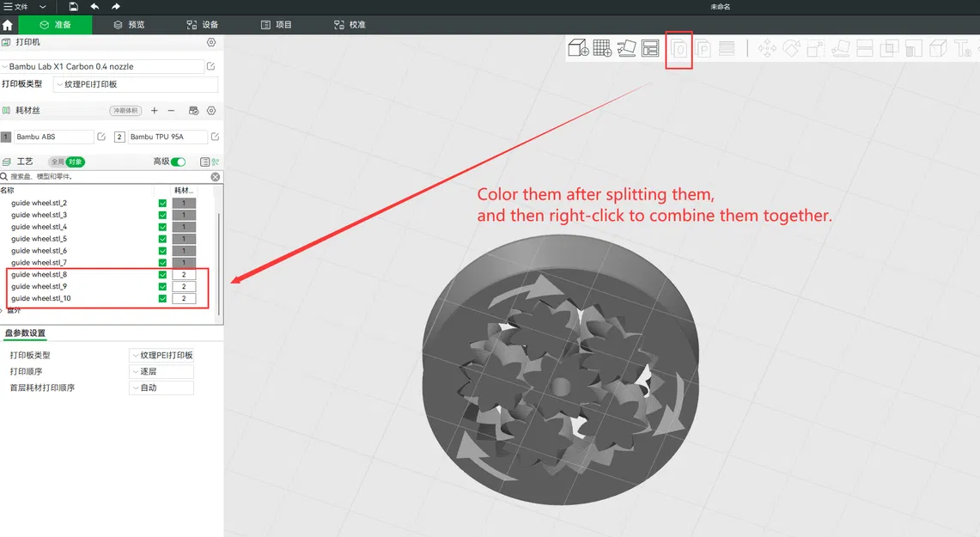Uncheck printable box for guide wheel.stl_8
The height and width of the screenshot is (537, 980).
click(162, 274)
